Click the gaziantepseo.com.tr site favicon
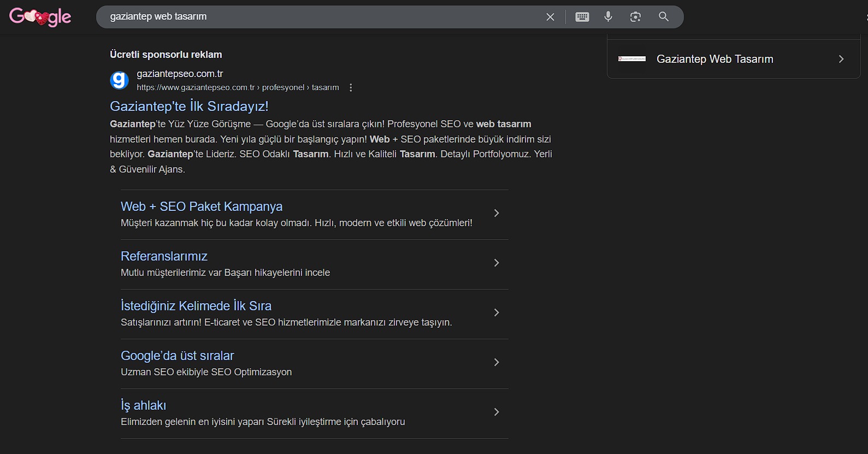 coord(119,80)
